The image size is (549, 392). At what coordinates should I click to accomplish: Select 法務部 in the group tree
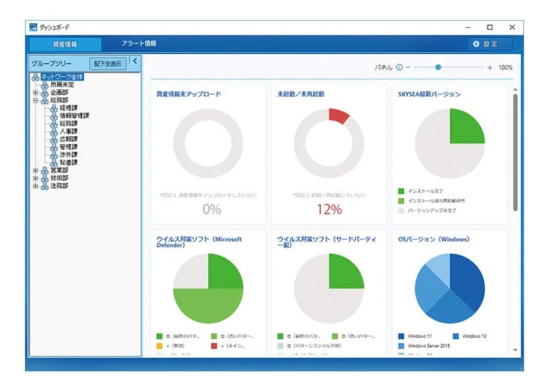point(59,186)
